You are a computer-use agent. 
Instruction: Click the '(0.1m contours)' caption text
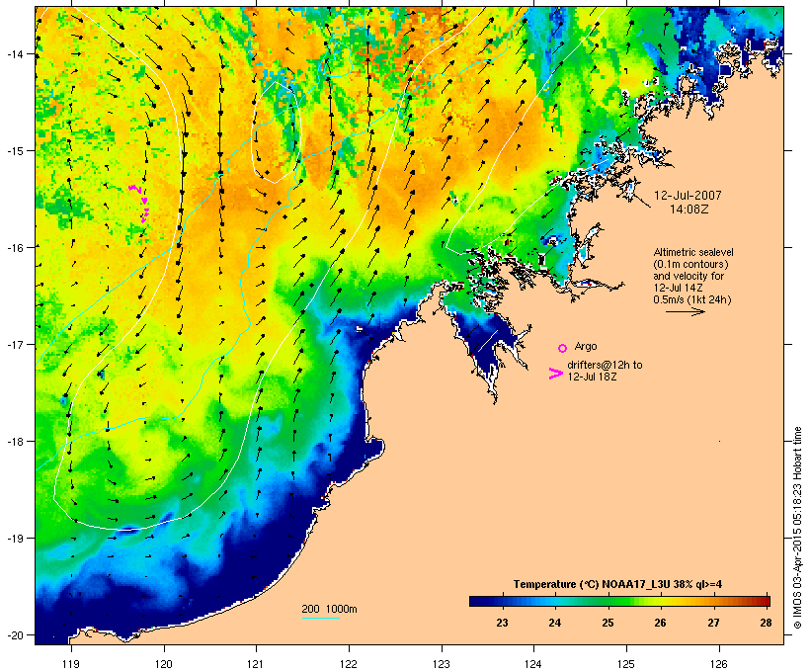tap(690, 264)
